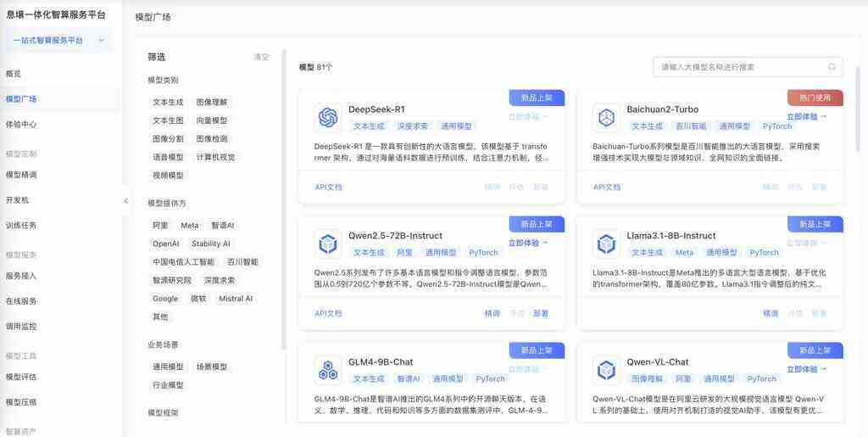Viewport: 868px width, 437px height.
Task: Filter by provider Mistral AI
Action: tap(236, 299)
